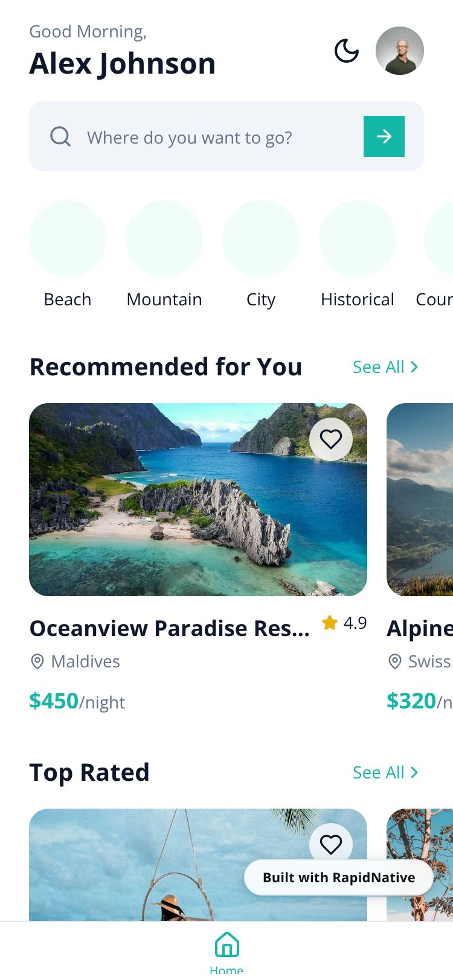This screenshot has width=453, height=980.
Task: Select the Beach category circle
Action: [x=68, y=239]
